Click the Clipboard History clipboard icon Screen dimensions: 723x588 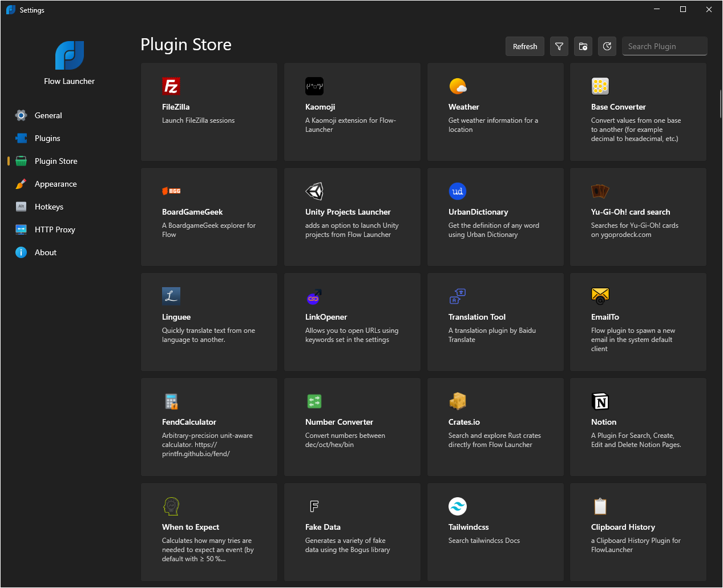[x=600, y=506]
